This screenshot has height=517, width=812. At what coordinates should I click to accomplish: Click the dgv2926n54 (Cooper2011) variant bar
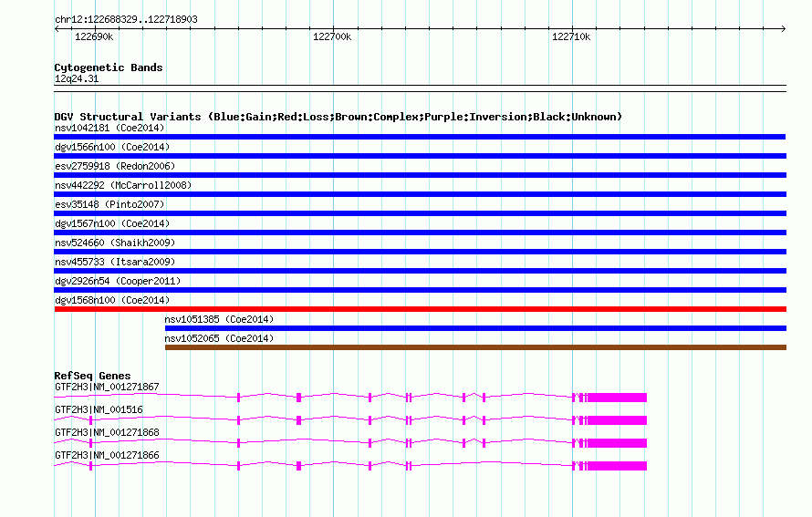click(x=420, y=290)
